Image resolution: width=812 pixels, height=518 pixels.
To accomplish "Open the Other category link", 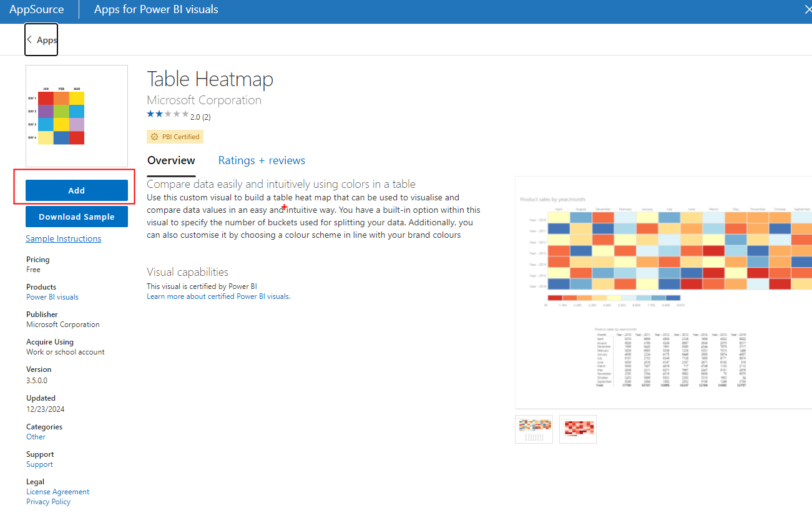I will tap(36, 437).
